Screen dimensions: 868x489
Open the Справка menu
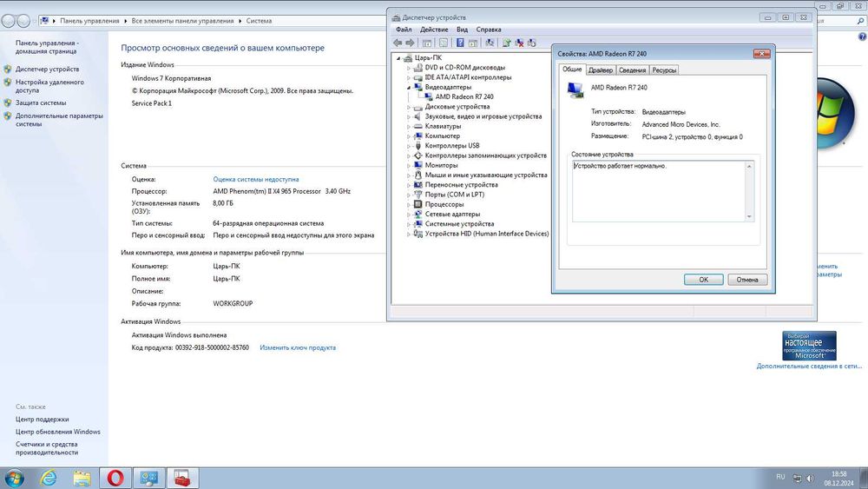point(488,30)
